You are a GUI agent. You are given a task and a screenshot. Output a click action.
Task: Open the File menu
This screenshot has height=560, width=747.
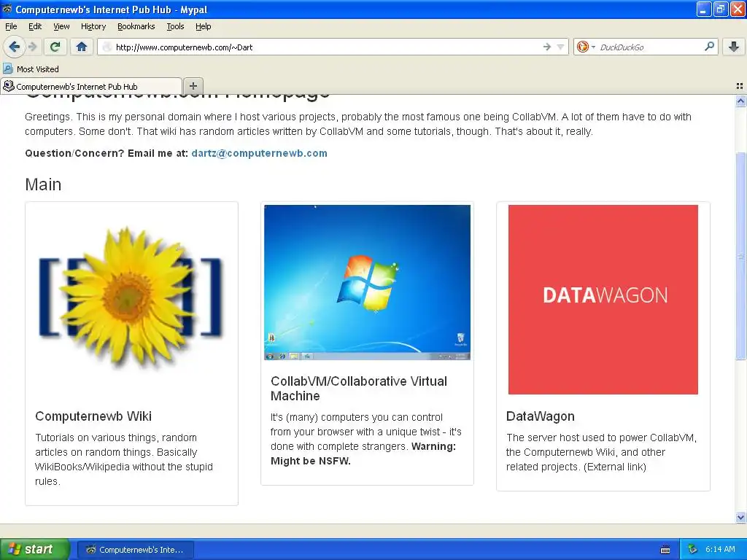(x=11, y=27)
